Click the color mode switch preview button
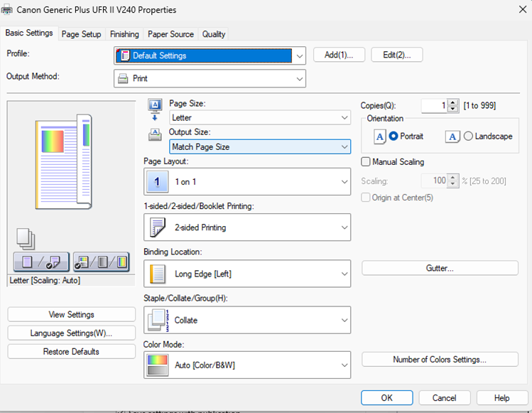532x413 pixels. [x=101, y=262]
